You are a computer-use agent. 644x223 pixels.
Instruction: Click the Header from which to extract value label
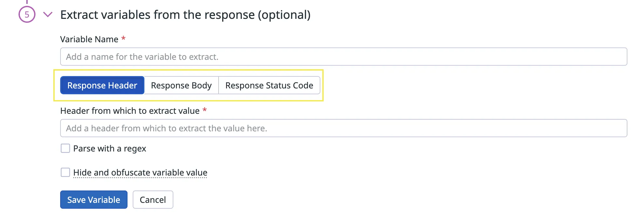tap(130, 111)
